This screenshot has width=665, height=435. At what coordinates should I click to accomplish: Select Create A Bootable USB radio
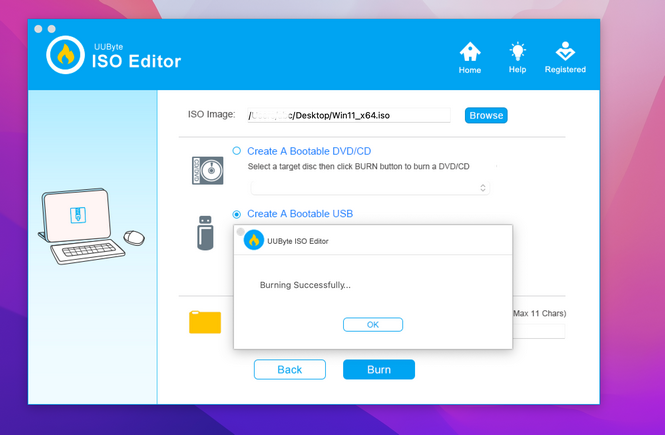click(237, 214)
